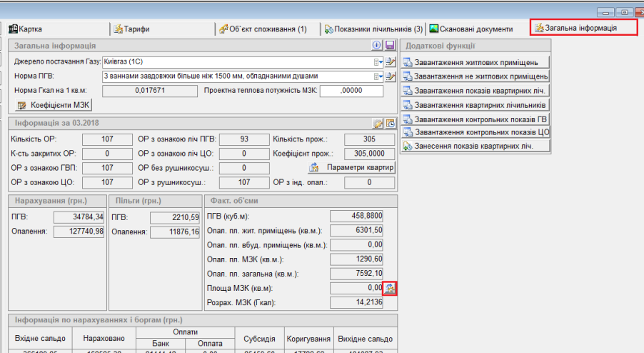Click the info icon in Загальна інформація header
644x353 pixels.
click(377, 46)
